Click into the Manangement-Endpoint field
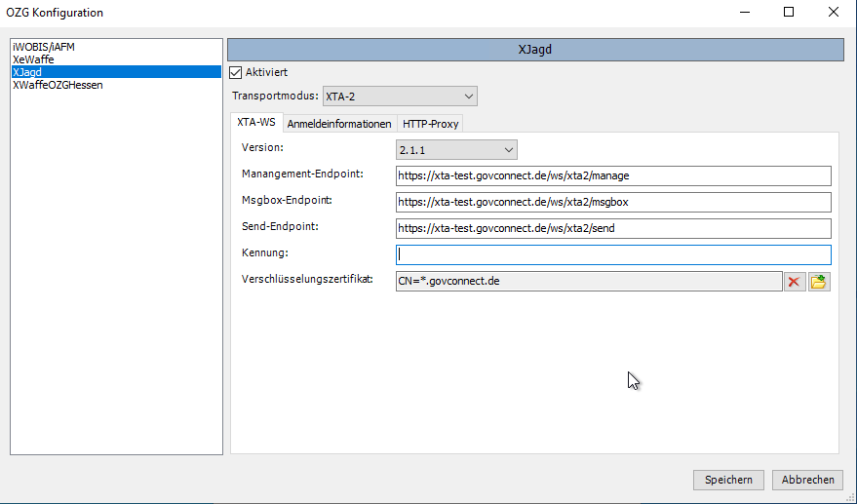Screen dimensions: 857x504 tap(612, 175)
